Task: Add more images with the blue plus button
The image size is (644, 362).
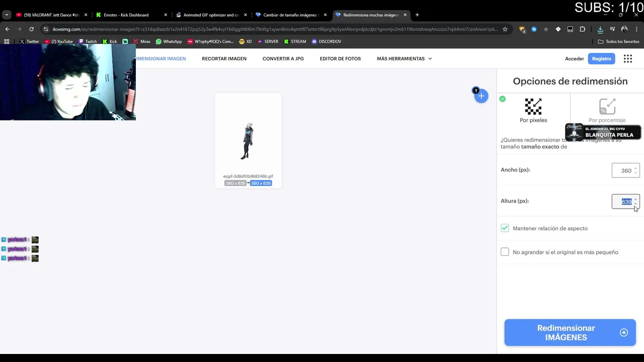Action: [x=481, y=96]
